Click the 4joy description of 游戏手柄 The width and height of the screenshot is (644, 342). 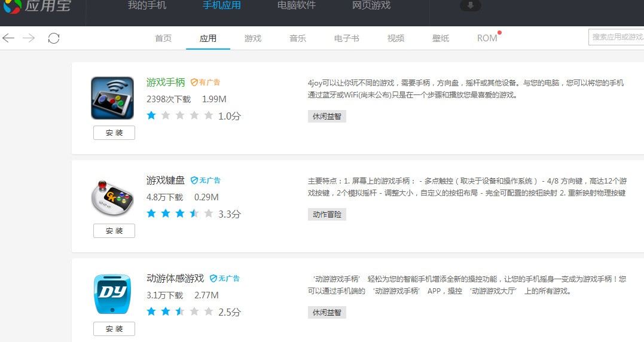tap(466, 88)
